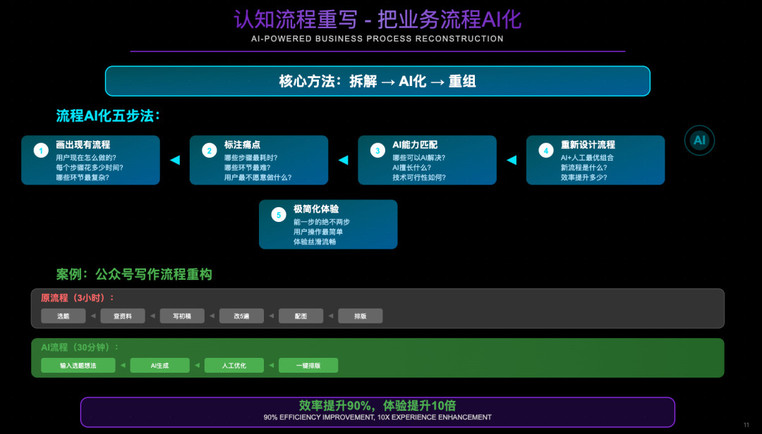Screen dimensions: 762x434
Task: Select the green heading 案例:公众号写作流程重构
Action: pos(134,274)
